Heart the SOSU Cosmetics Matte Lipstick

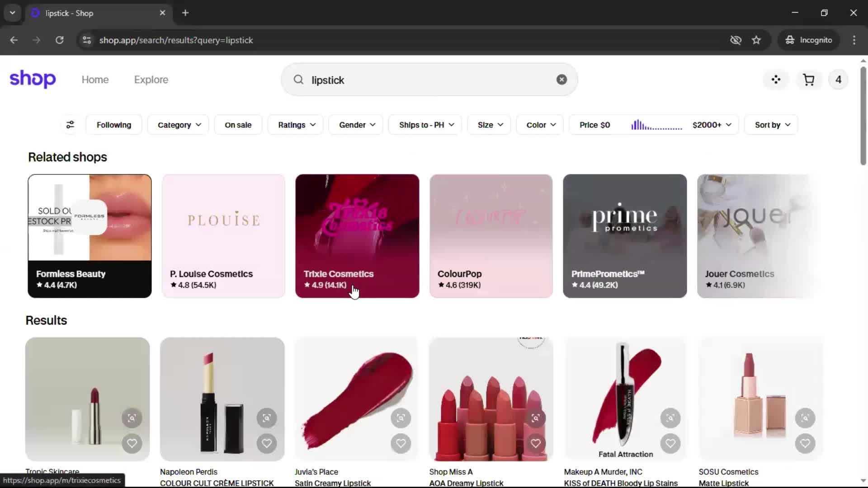point(805,443)
